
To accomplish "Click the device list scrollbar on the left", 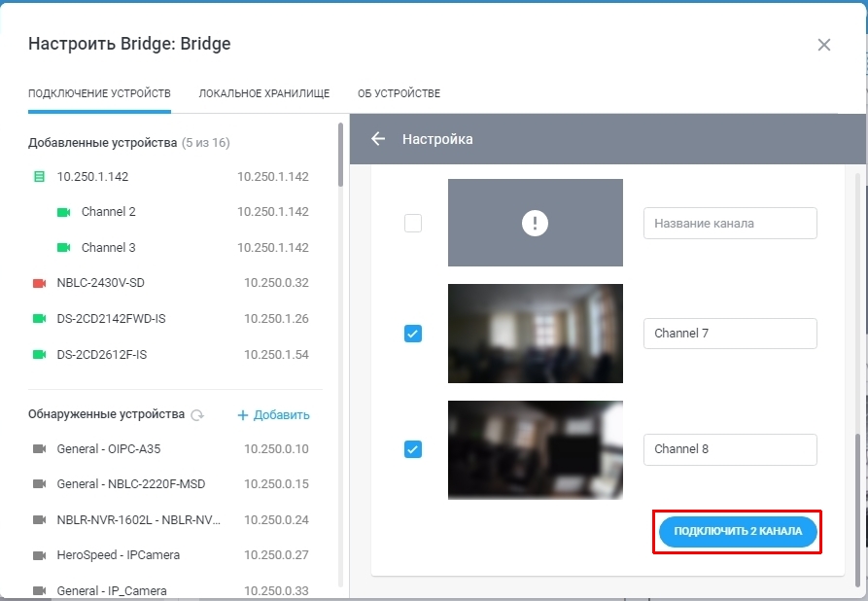I will tap(340, 155).
